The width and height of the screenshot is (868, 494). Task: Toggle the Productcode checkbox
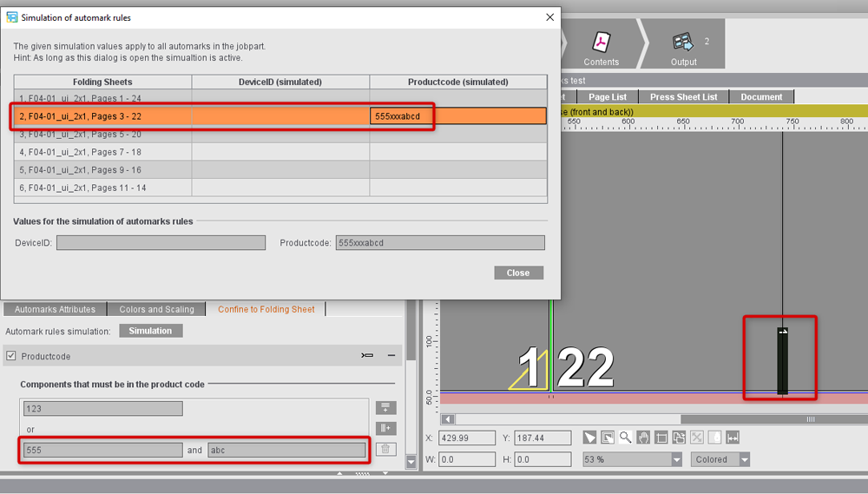pyautogui.click(x=10, y=356)
